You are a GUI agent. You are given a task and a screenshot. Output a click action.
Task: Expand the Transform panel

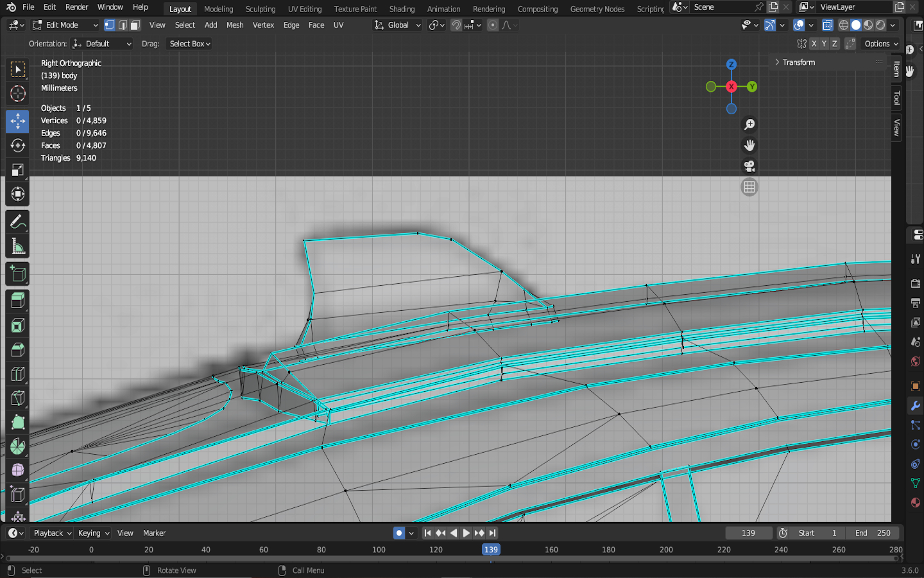[798, 62]
